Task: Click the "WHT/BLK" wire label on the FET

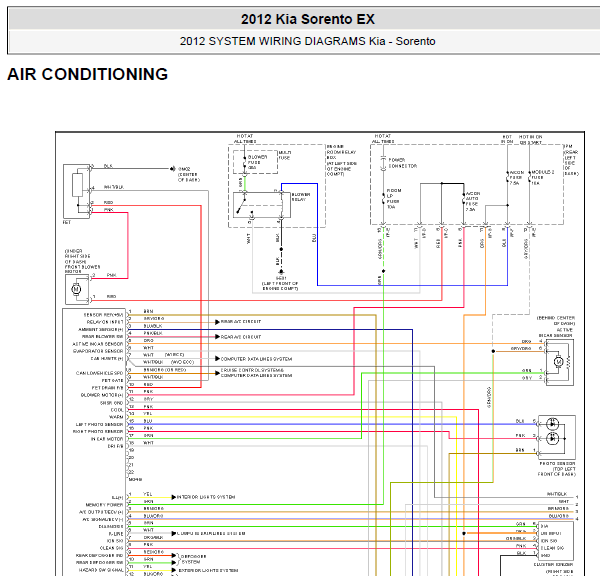Action: coord(114,187)
